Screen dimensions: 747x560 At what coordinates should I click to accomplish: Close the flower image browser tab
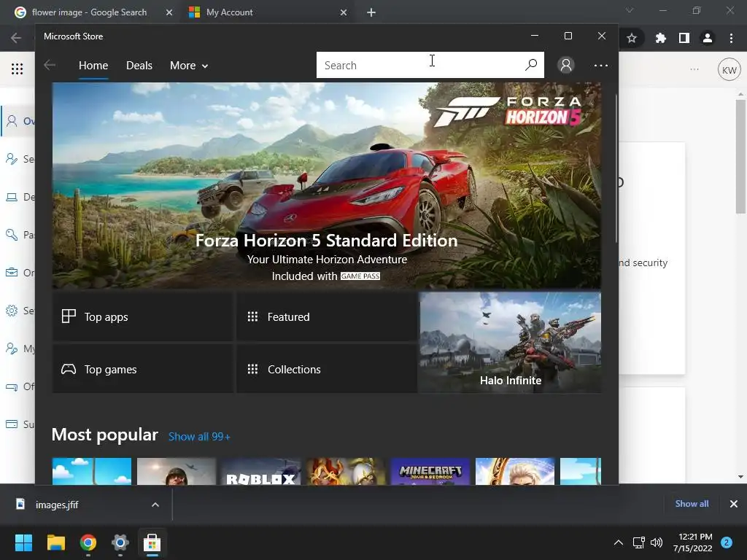pos(169,12)
